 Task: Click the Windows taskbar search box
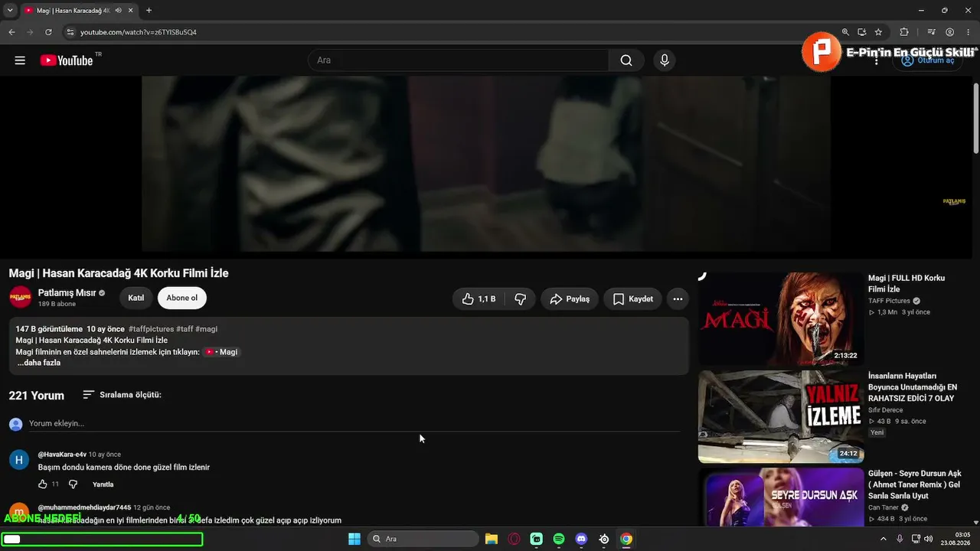423,539
